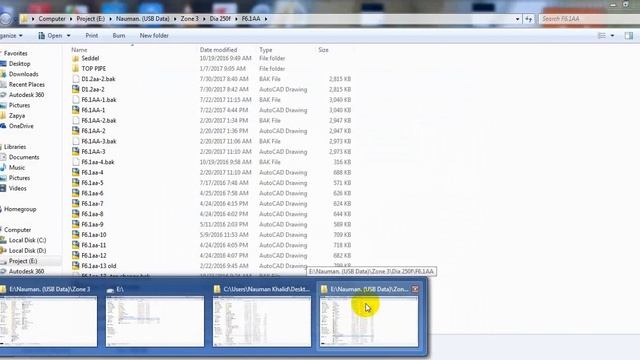640x360 pixels.
Task: Open Videos library
Action: click(18, 189)
